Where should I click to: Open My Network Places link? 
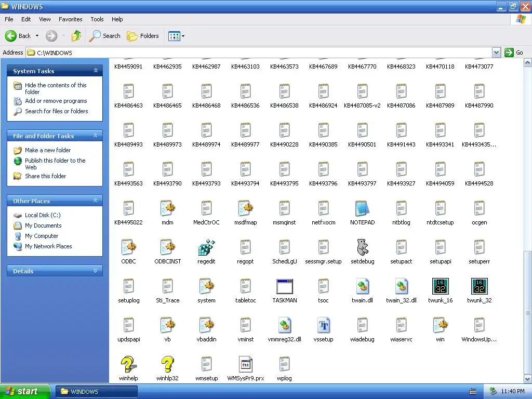48,246
